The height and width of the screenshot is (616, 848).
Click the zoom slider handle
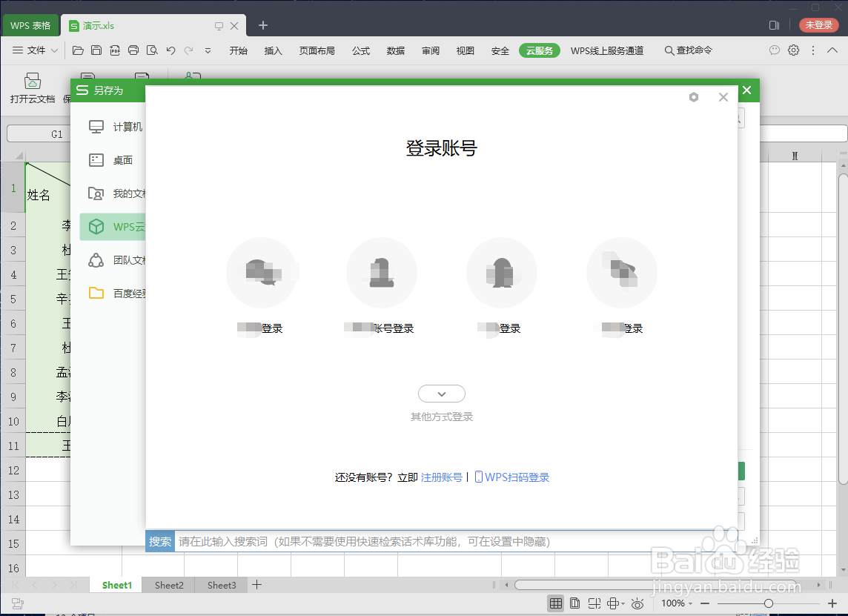pyautogui.click(x=769, y=603)
